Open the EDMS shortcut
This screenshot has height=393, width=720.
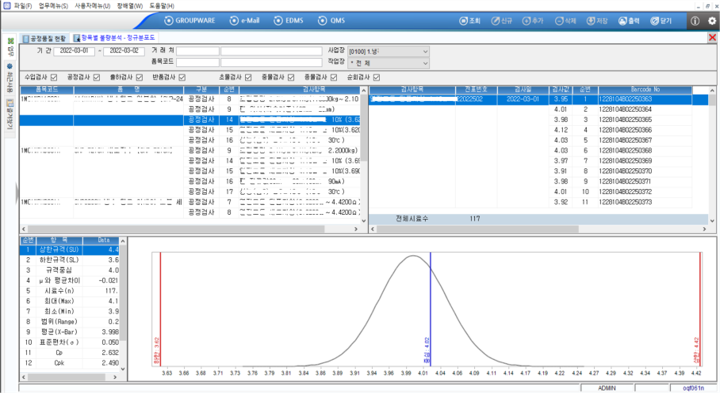tap(288, 20)
